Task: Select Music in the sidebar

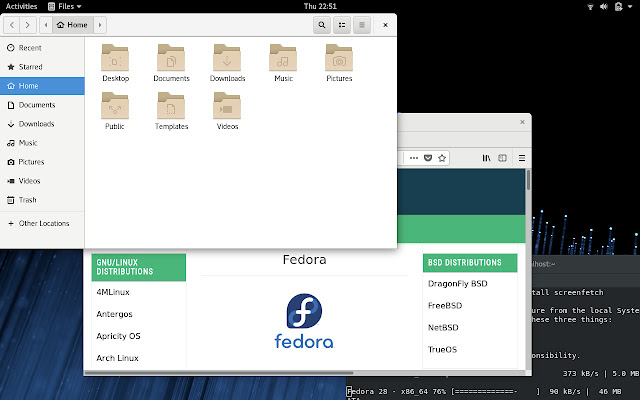Action: [42, 143]
